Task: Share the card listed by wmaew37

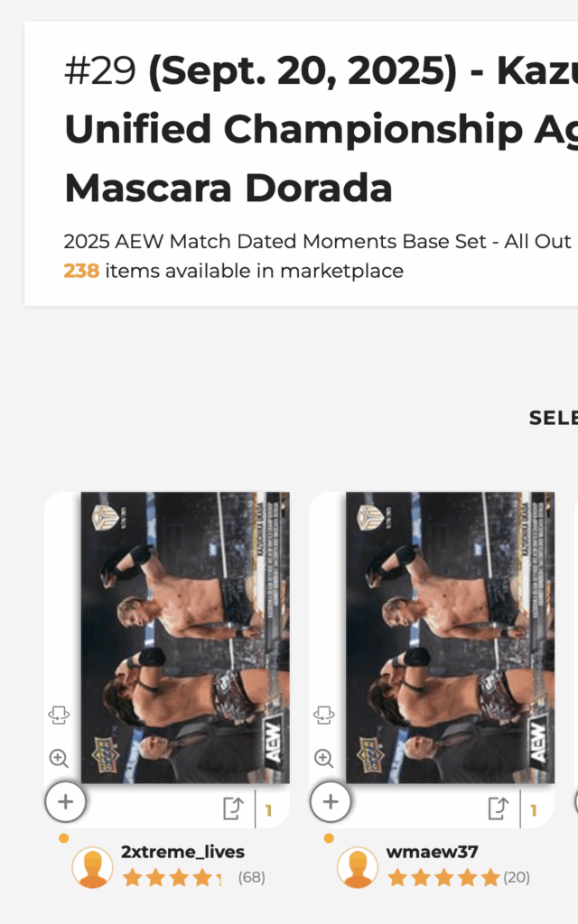Action: coord(498,808)
